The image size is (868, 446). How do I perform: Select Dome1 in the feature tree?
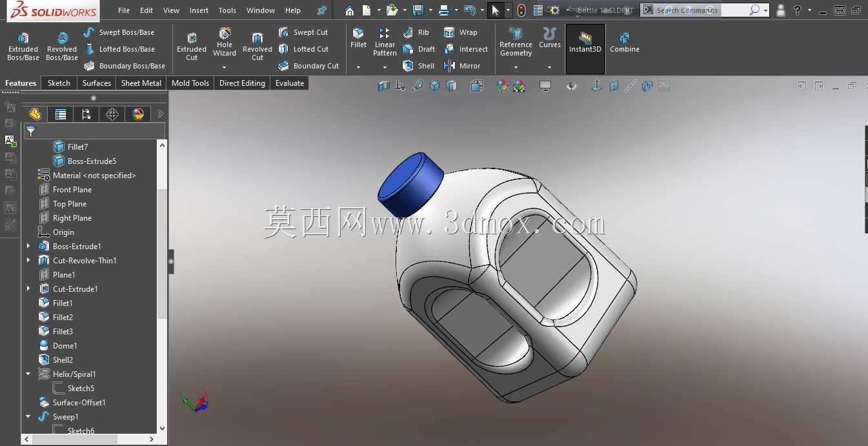tap(58, 345)
